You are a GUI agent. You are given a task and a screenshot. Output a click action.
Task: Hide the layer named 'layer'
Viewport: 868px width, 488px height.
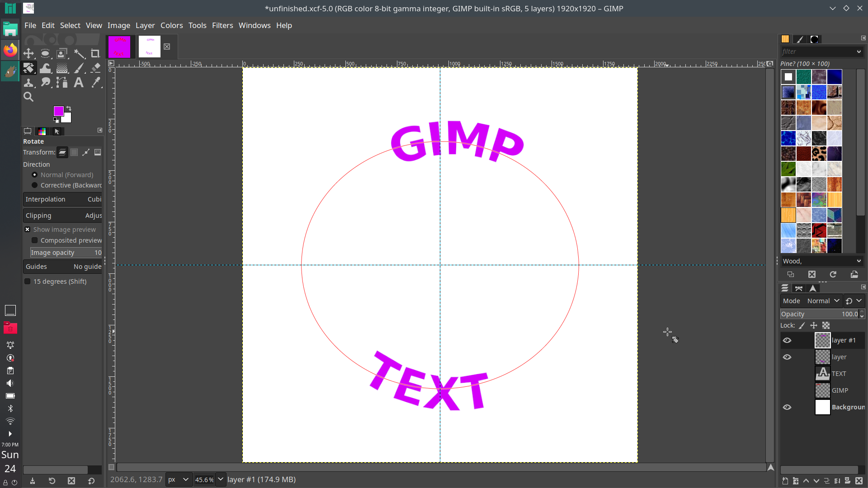coord(787,357)
